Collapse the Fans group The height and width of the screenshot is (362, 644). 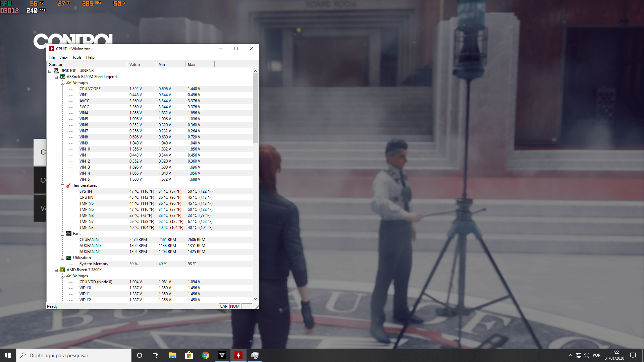(x=63, y=234)
